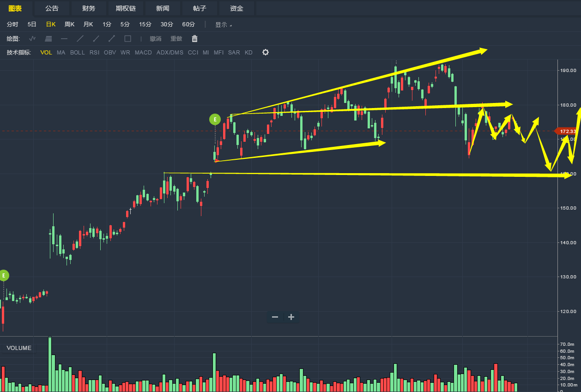Screen dimensions: 581x392
Task: Click the VOLUME panel label
Action: pyautogui.click(x=19, y=348)
